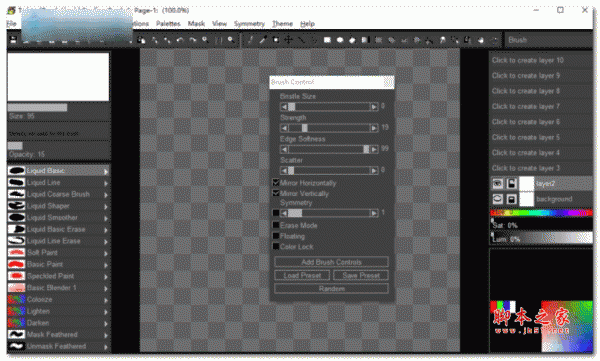
Task: Select the ellipse shape tool
Action: 340,40
